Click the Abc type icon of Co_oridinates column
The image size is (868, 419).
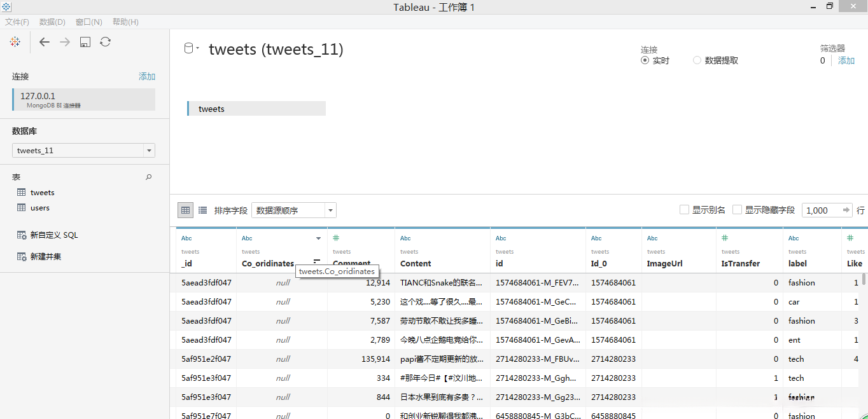click(x=247, y=238)
